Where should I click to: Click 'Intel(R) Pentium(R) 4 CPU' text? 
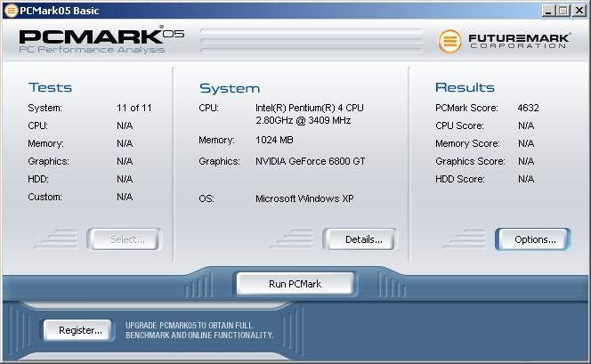310,109
